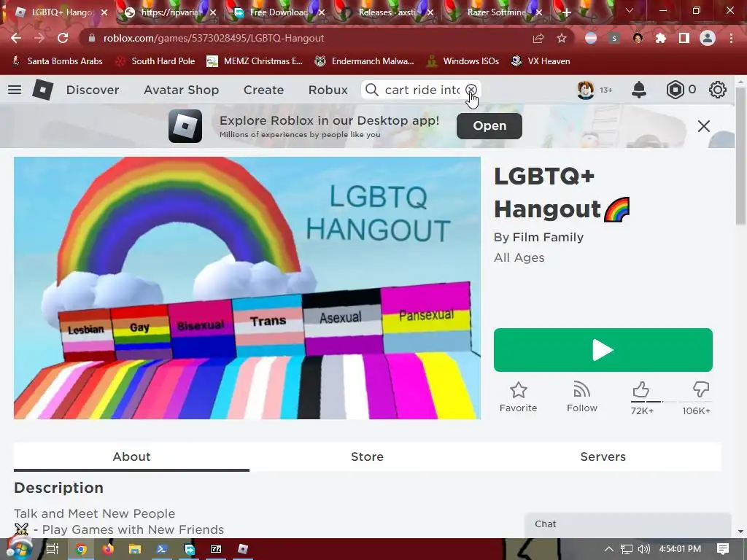Start playing with the green Play button

click(603, 350)
